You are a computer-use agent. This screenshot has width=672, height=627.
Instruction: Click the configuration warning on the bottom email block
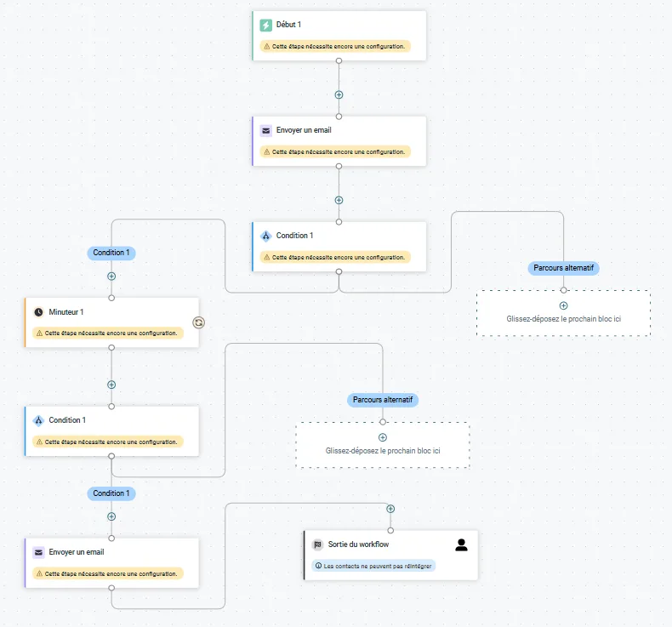point(108,573)
